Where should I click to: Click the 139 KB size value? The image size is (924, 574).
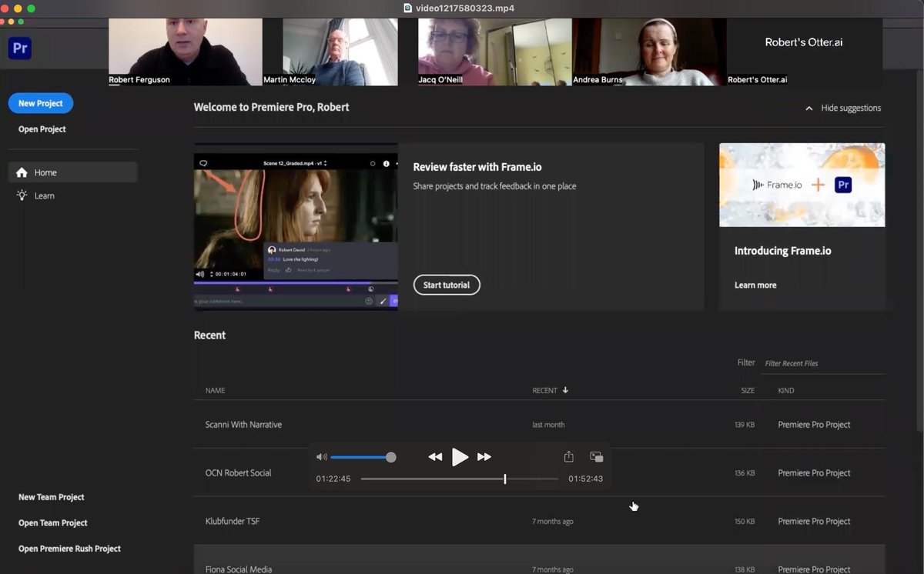click(x=745, y=425)
